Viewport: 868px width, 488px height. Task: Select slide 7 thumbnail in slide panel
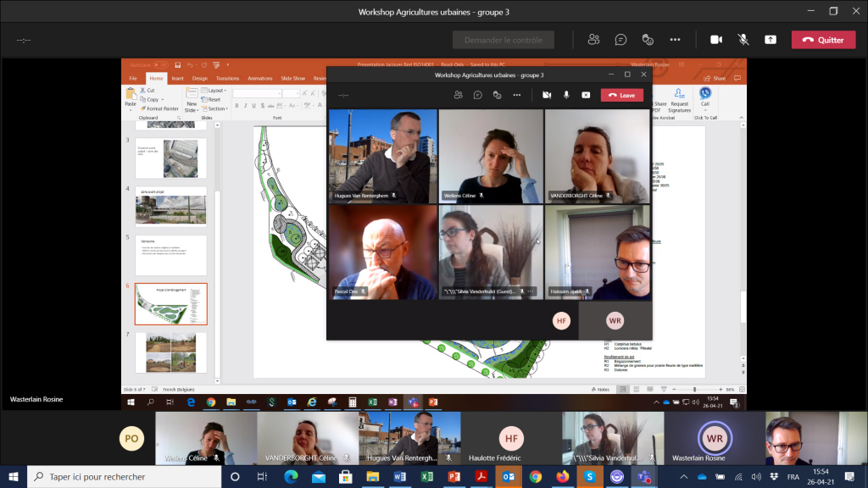pos(171,352)
